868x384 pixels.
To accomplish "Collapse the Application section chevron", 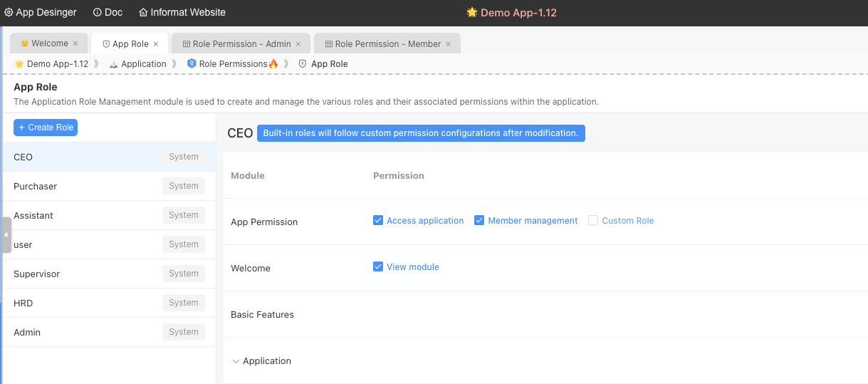I will tap(236, 361).
